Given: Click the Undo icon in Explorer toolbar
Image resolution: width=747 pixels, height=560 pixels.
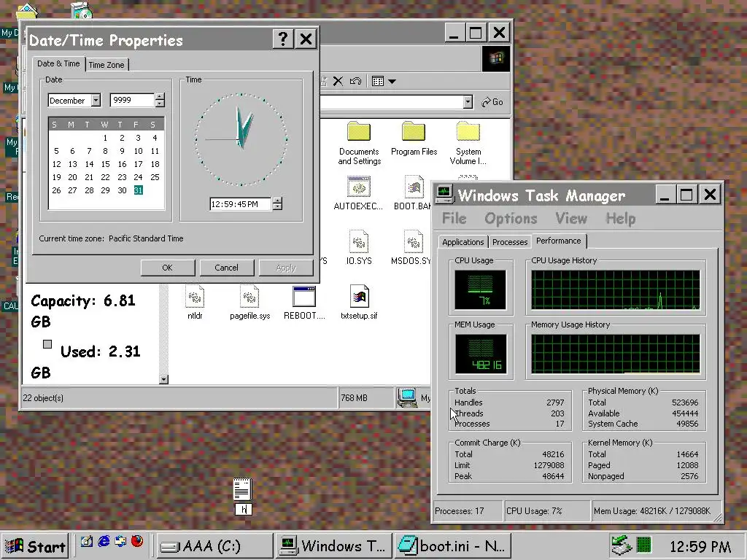Looking at the screenshot, I should [x=355, y=81].
